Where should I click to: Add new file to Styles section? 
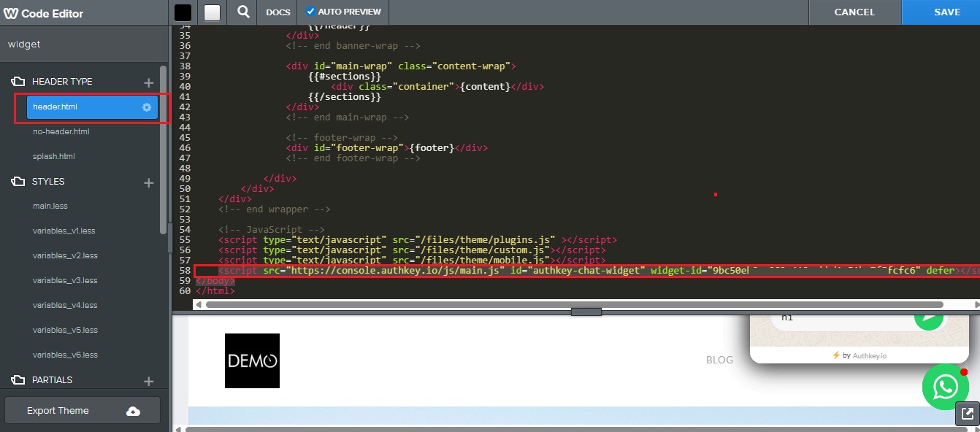[149, 182]
